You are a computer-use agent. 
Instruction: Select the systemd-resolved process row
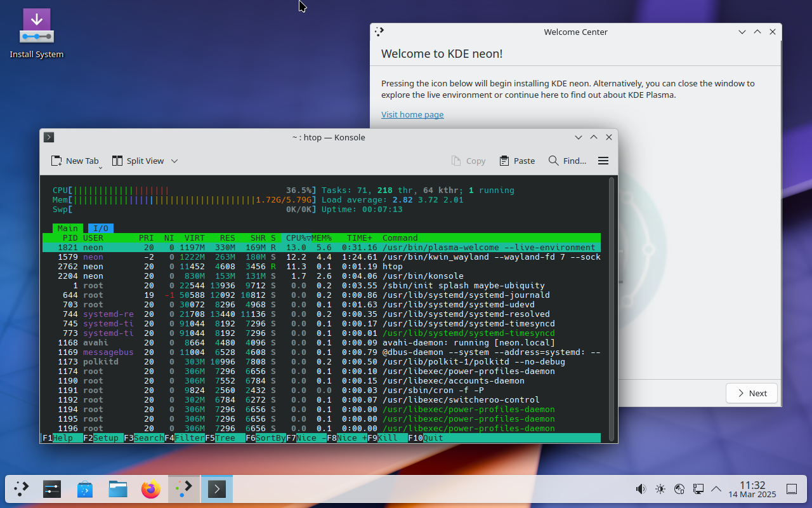point(322,314)
